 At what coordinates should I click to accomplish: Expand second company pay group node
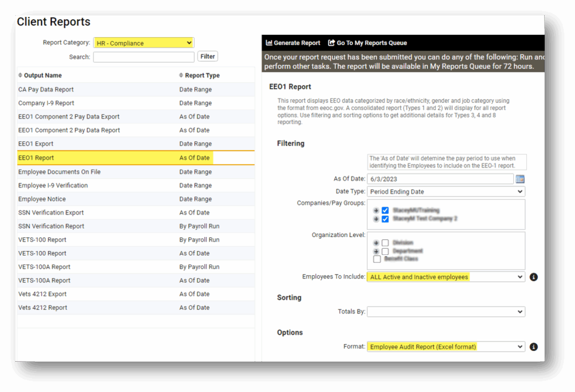pos(376,219)
